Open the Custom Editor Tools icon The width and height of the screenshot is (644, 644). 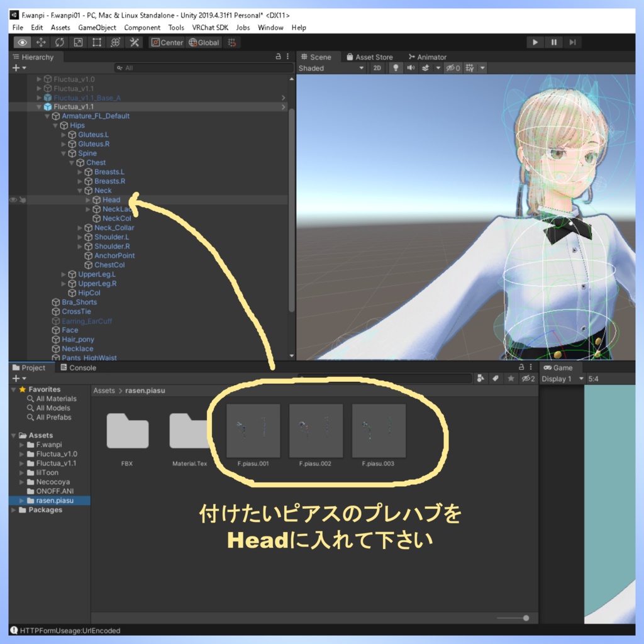pos(135,42)
